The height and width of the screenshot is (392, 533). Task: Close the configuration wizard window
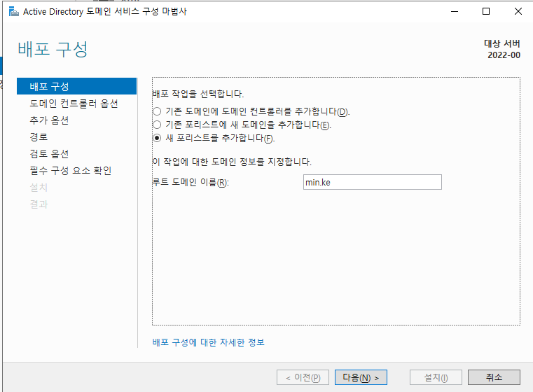coord(518,11)
